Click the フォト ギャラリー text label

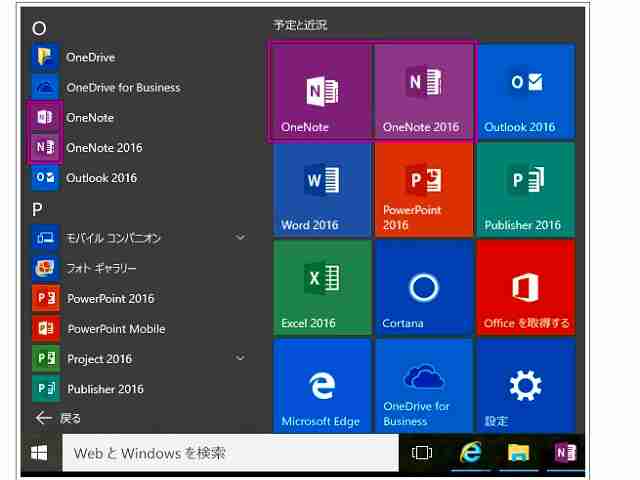101,268
